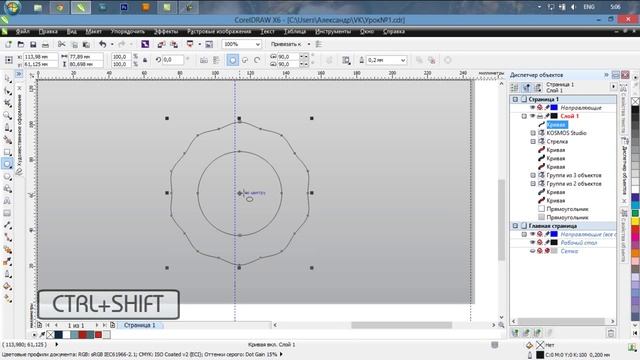This screenshot has width=640, height=360.
Task: Pick the yellow swatch in the color palette
Action: click(x=636, y=221)
